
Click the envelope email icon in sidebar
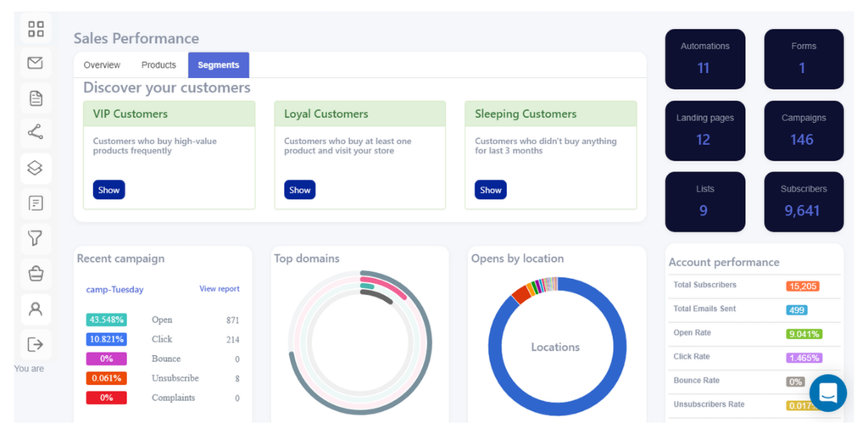36,63
